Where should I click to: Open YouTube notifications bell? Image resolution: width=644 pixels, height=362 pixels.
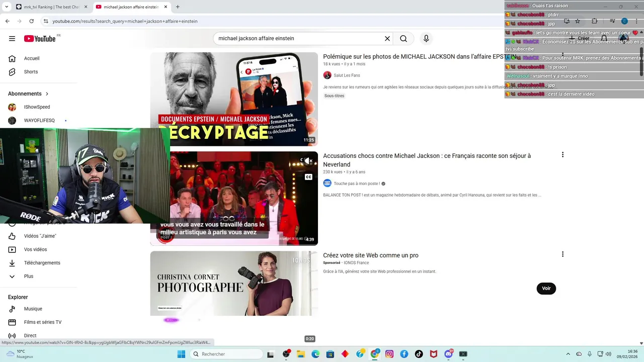coord(604,38)
